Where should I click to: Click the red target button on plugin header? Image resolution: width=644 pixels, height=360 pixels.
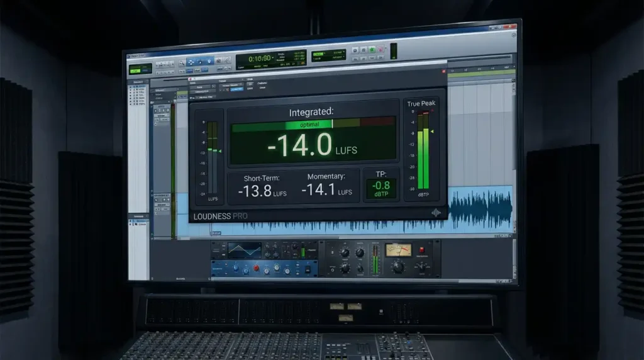[443, 71]
